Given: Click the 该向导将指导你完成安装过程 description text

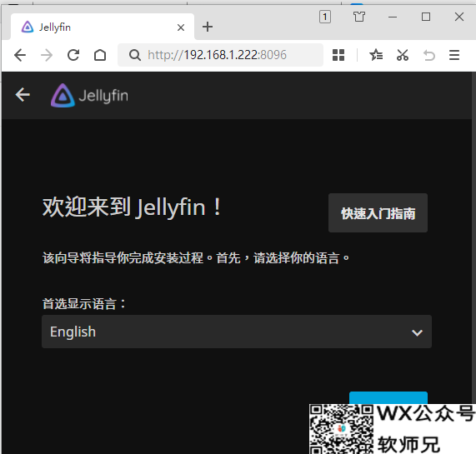Looking at the screenshot, I should 196,258.
